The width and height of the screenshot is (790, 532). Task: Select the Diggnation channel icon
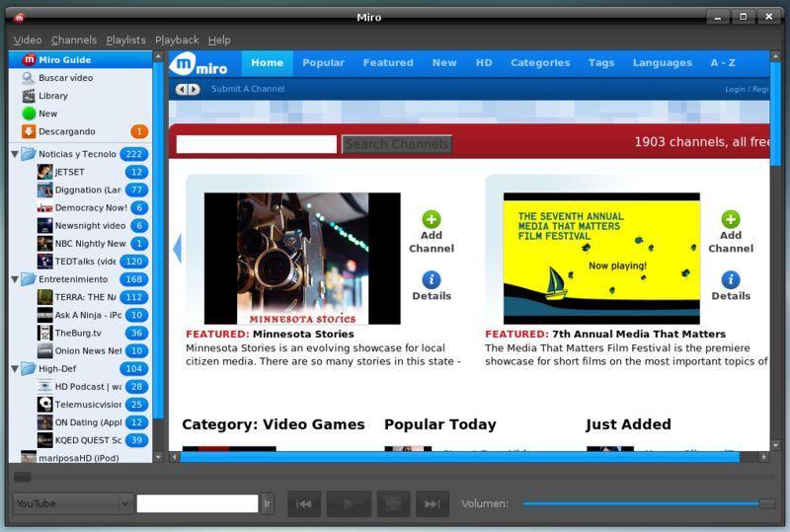(44, 190)
